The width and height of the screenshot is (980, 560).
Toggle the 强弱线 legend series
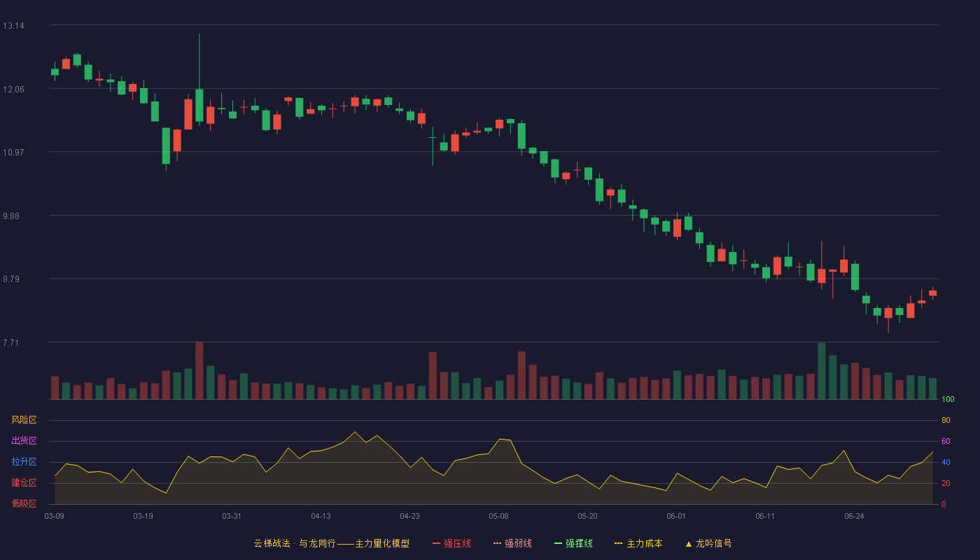512,543
